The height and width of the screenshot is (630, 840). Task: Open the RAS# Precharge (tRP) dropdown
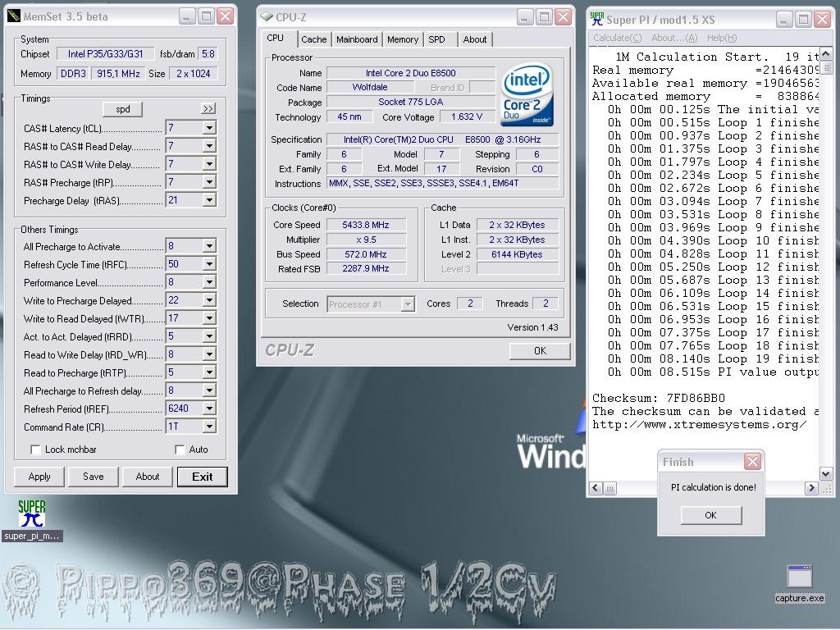click(209, 183)
